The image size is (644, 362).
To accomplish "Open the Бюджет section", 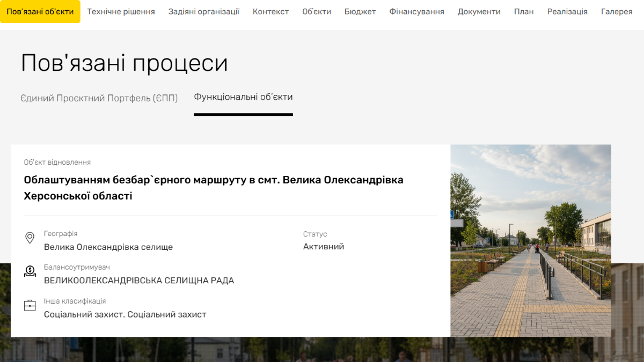I will click(360, 11).
